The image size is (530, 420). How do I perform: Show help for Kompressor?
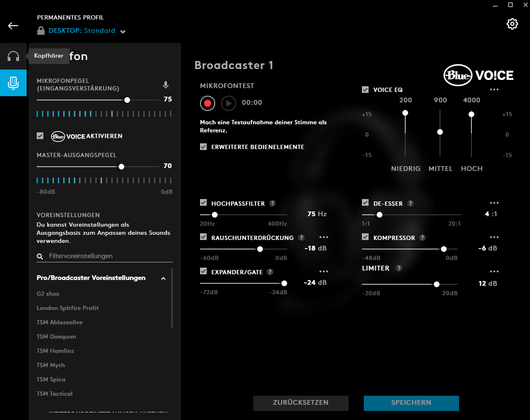tap(422, 238)
